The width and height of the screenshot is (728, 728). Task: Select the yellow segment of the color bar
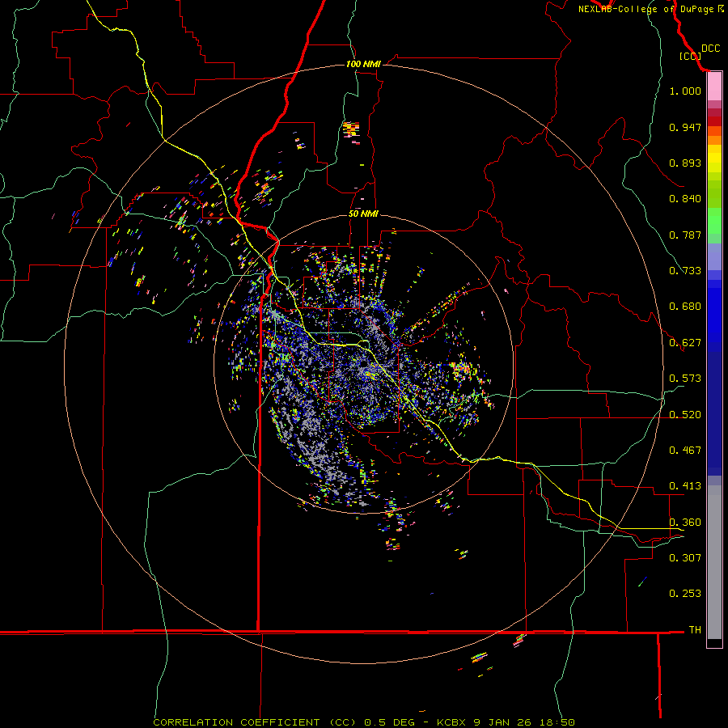coord(714,159)
